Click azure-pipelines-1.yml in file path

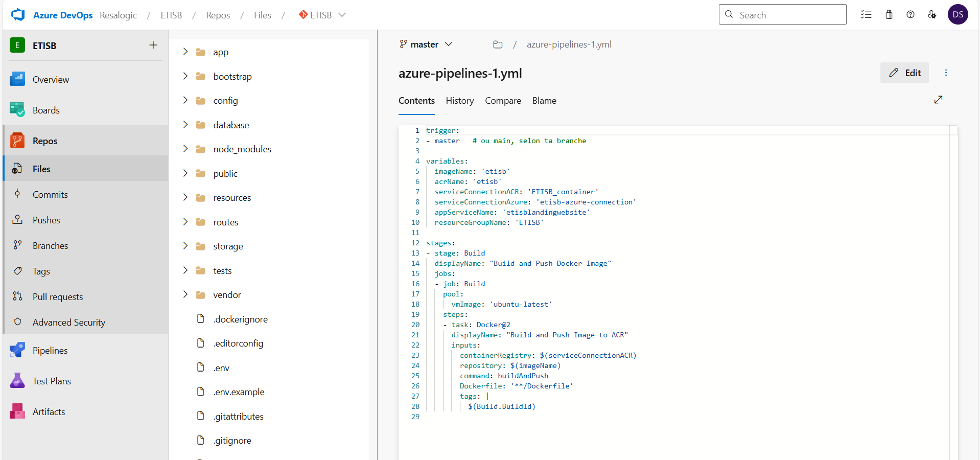click(x=569, y=44)
